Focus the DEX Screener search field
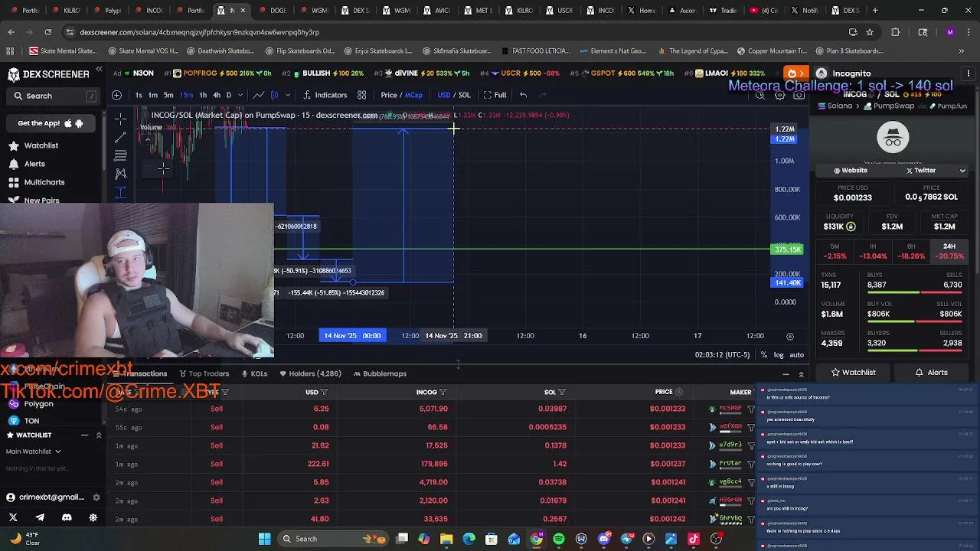This screenshot has width=980, height=551. [54, 96]
